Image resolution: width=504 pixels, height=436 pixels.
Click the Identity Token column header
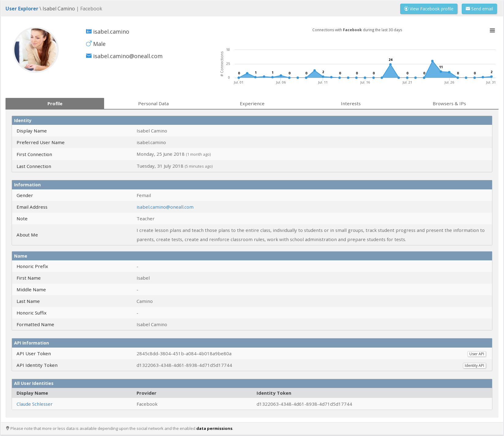point(274,393)
